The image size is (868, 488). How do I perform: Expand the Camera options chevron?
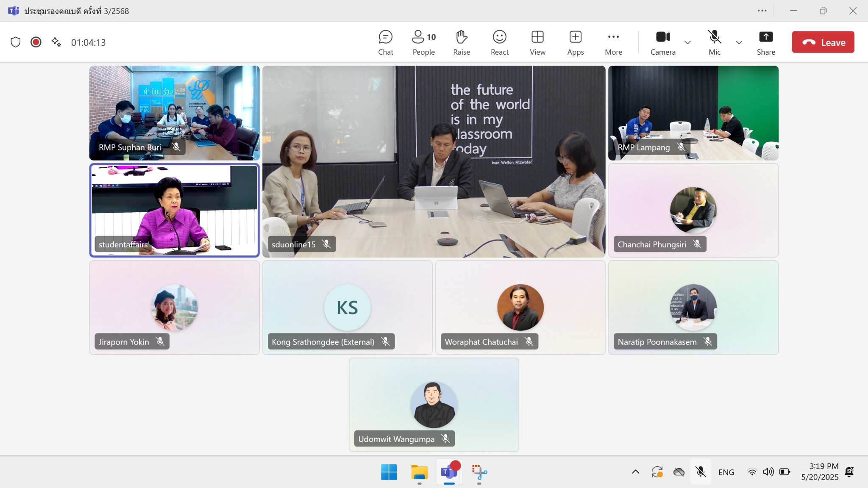point(687,42)
